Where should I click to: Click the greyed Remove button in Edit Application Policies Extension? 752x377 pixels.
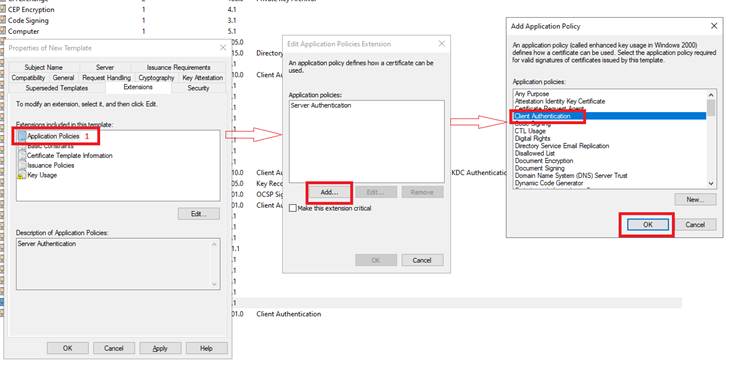click(x=422, y=192)
